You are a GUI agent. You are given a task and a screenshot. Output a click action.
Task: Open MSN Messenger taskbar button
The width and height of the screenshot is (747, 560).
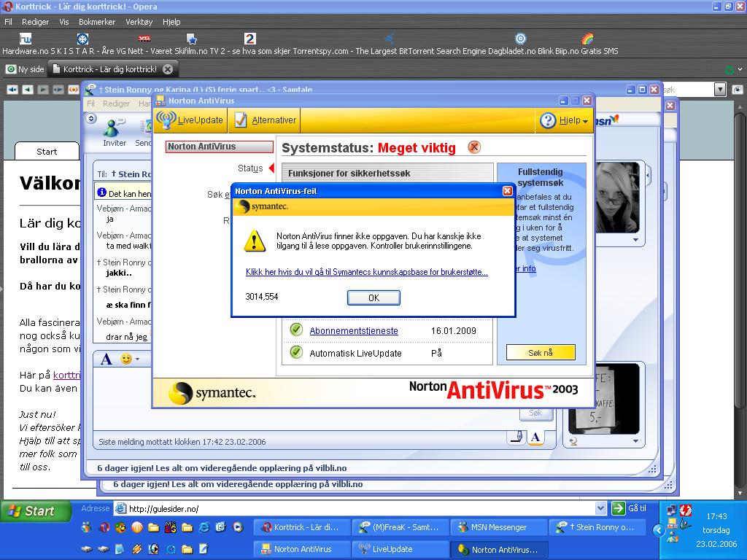point(498,527)
